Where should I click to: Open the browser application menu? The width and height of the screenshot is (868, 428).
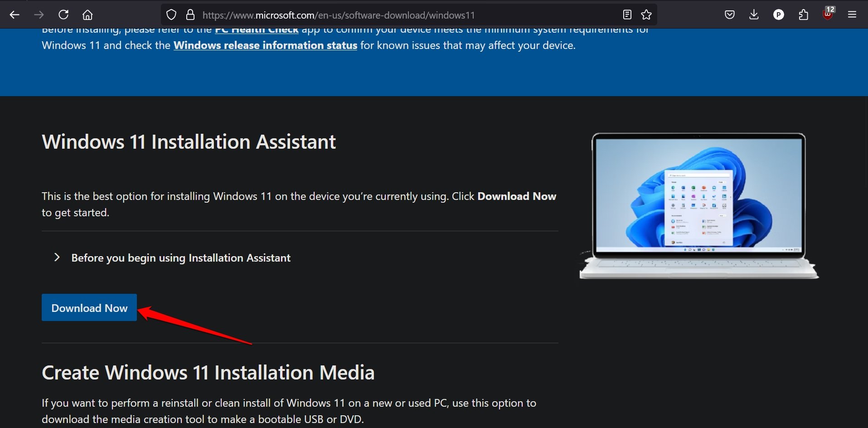(x=852, y=15)
